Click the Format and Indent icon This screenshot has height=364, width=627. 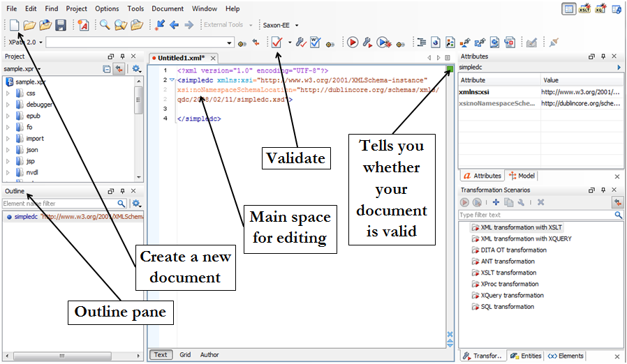(x=421, y=42)
